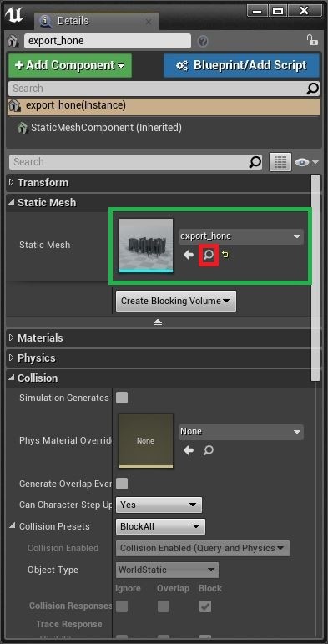Open the Phys Material Override None dropdown
The width and height of the screenshot is (328, 644).
(x=241, y=432)
